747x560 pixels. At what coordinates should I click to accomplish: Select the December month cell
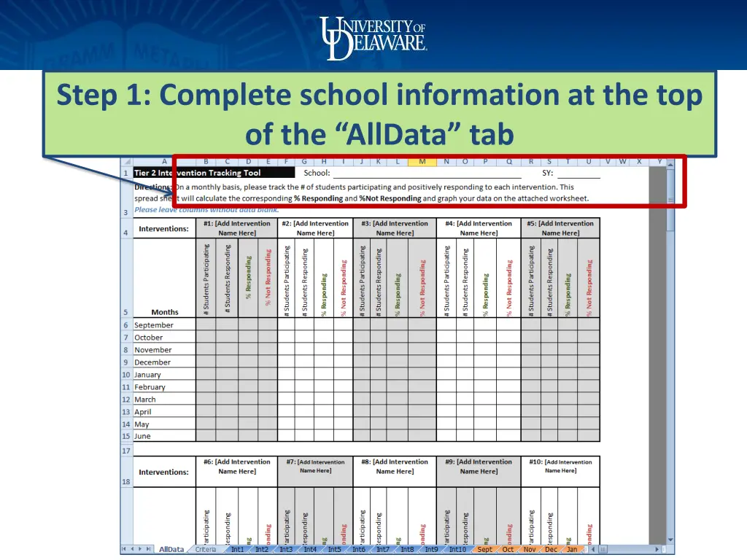(164, 362)
